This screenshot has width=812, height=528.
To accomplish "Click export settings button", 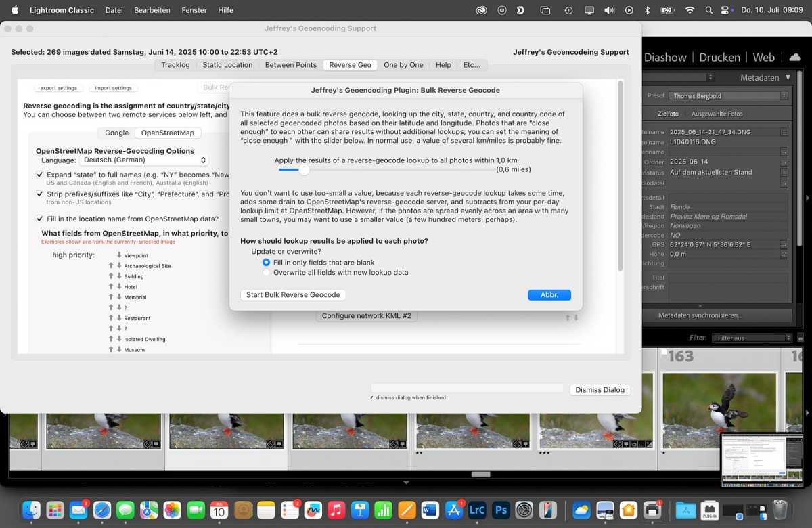I will (x=58, y=88).
